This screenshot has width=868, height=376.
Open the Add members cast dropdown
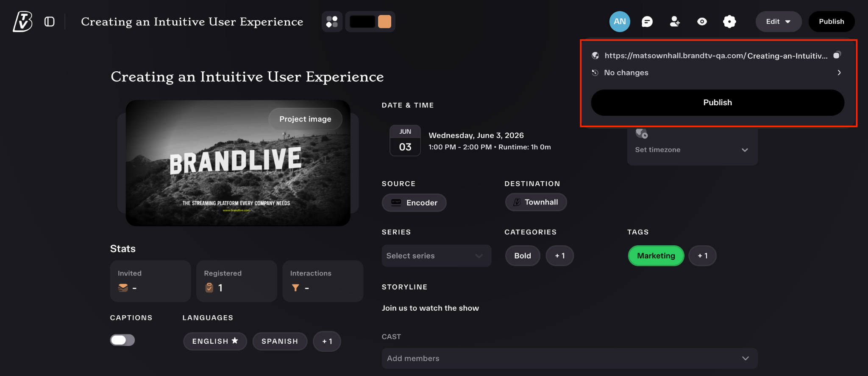570,359
